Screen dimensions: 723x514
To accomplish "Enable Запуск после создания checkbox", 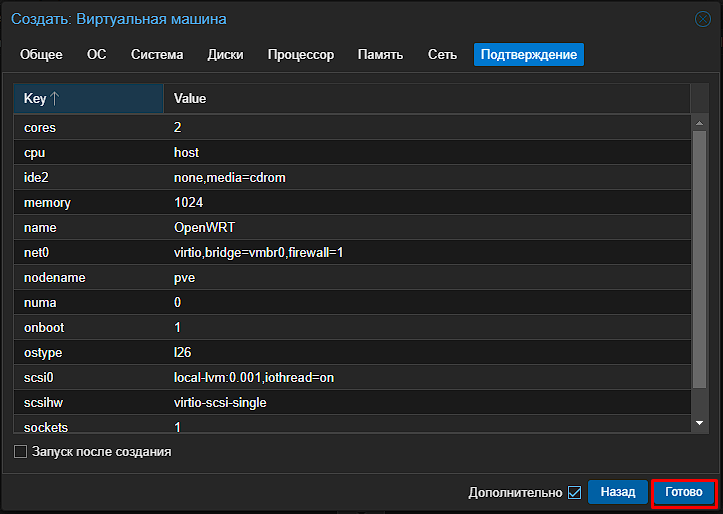I will [20, 451].
